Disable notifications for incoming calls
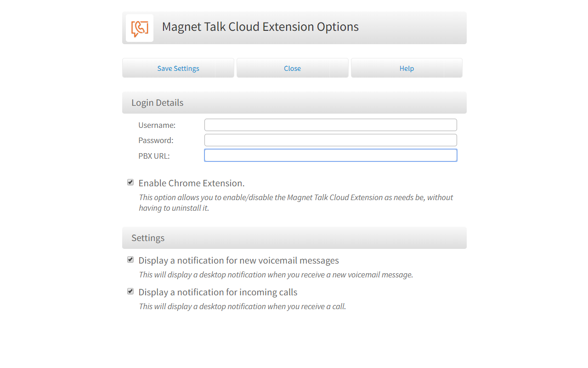 130,291
